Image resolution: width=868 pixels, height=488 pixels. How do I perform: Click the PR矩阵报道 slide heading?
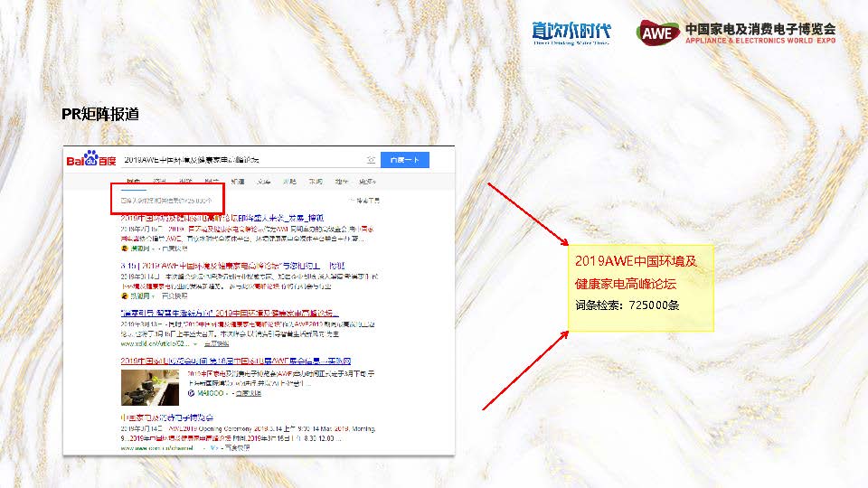100,114
